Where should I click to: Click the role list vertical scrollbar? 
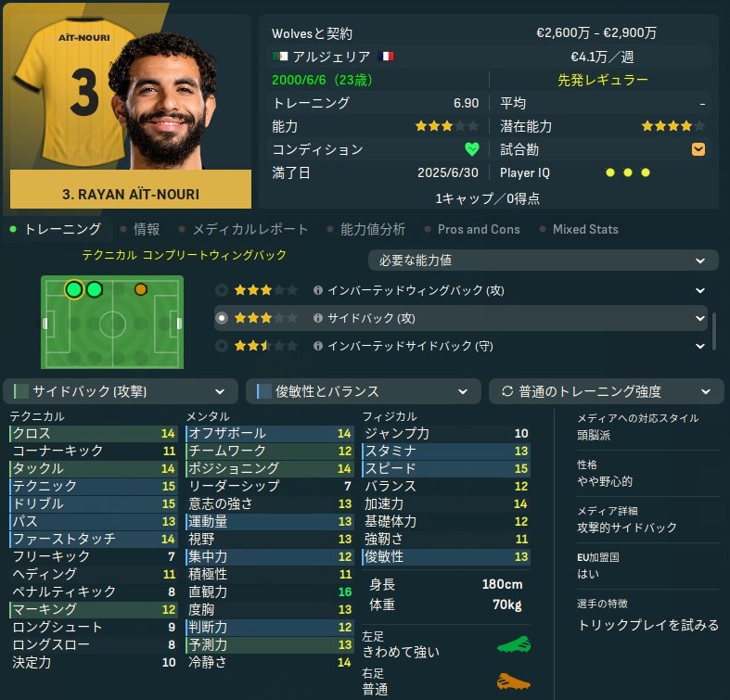click(713, 331)
